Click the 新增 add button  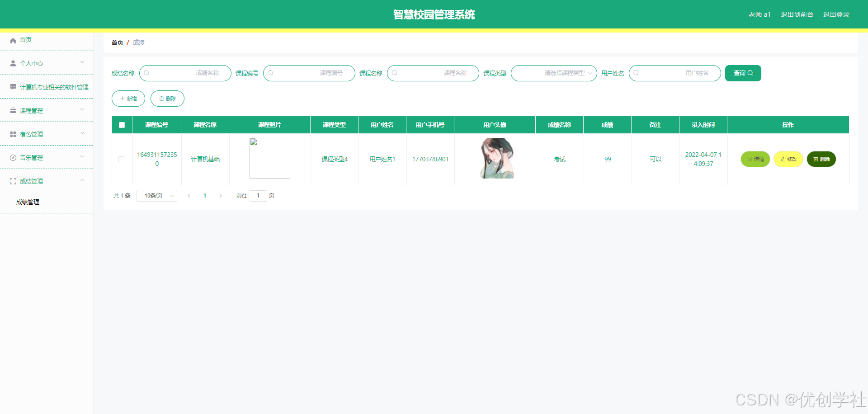coord(128,99)
